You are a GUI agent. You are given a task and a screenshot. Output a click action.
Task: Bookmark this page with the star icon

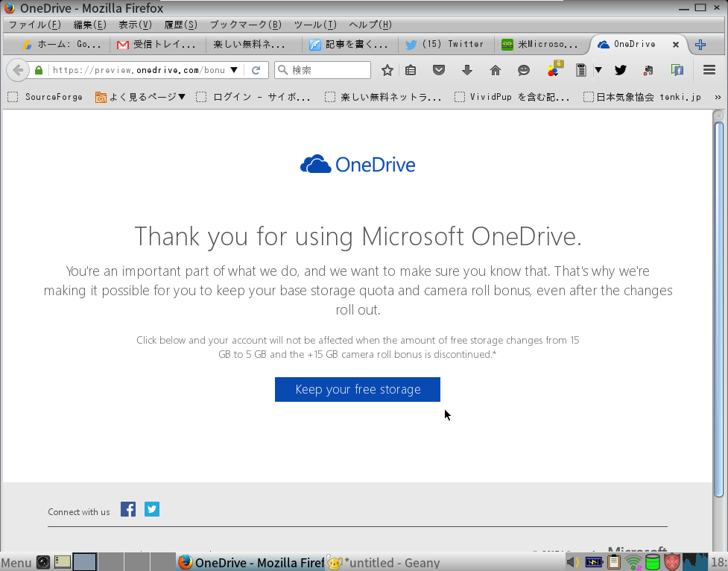(387, 70)
